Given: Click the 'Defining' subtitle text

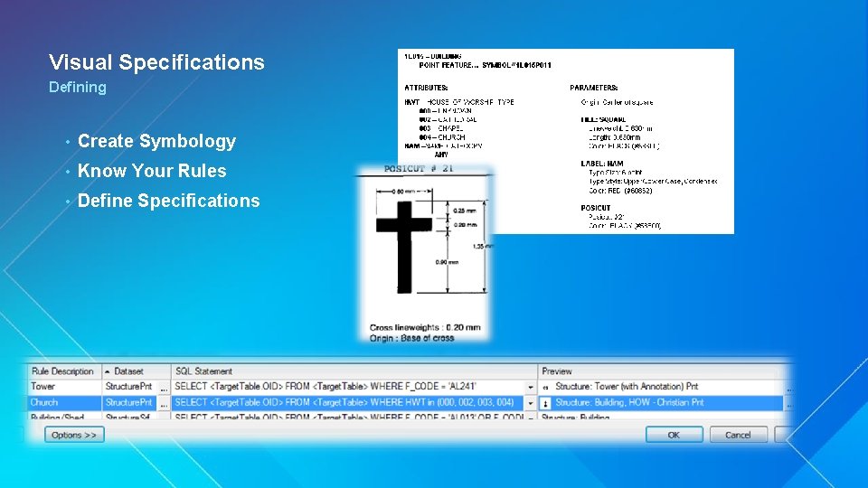Looking at the screenshot, I should click(x=78, y=88).
